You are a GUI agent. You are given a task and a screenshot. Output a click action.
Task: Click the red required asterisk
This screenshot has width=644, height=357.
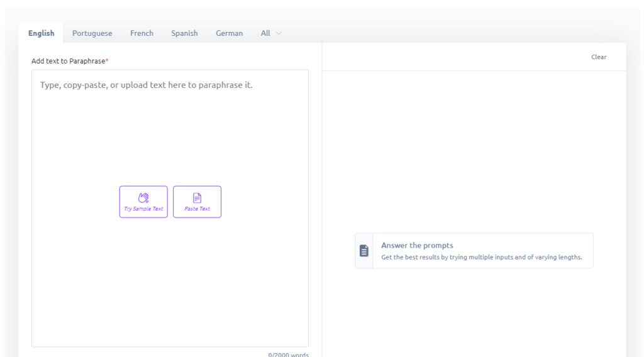[107, 60]
